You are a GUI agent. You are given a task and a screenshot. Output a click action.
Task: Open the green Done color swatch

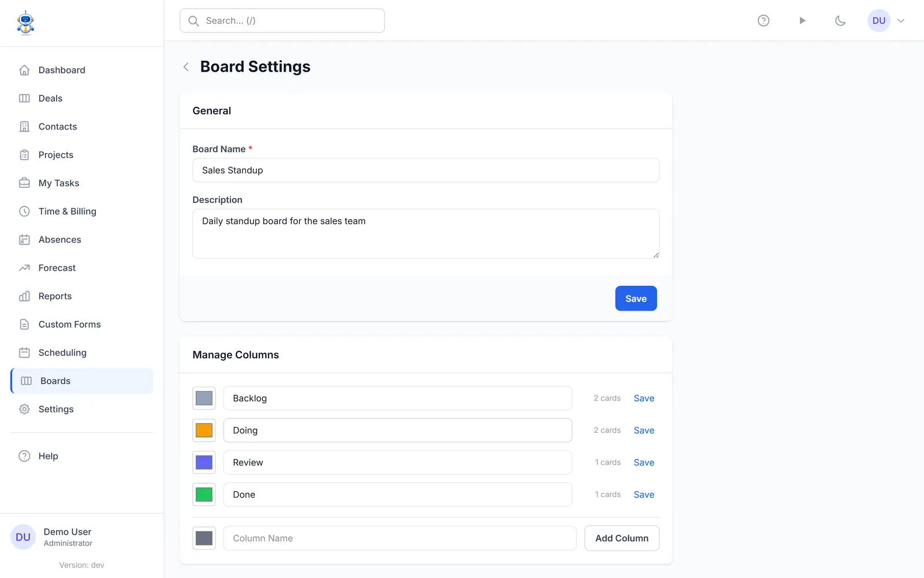(204, 495)
